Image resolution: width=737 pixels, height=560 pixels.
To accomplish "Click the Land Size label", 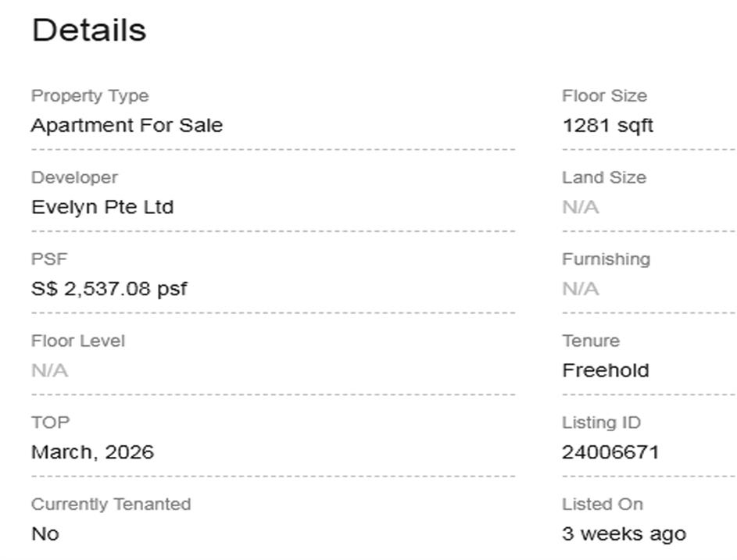I will tap(604, 178).
